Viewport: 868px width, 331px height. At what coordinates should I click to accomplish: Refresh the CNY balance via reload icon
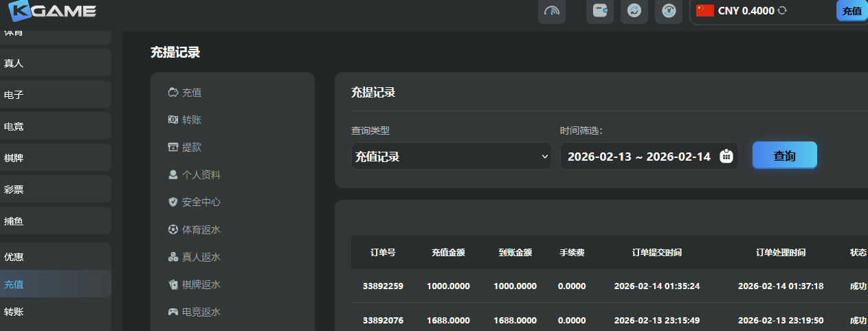(x=782, y=11)
